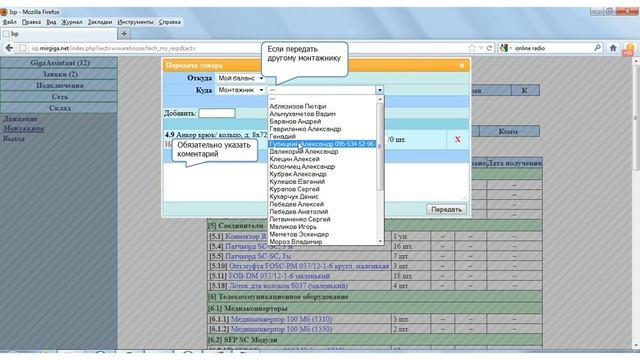The height and width of the screenshot is (360, 640).
Task: Open the Медиаконвертор 100 Мб (1550) link
Action: click(281, 329)
